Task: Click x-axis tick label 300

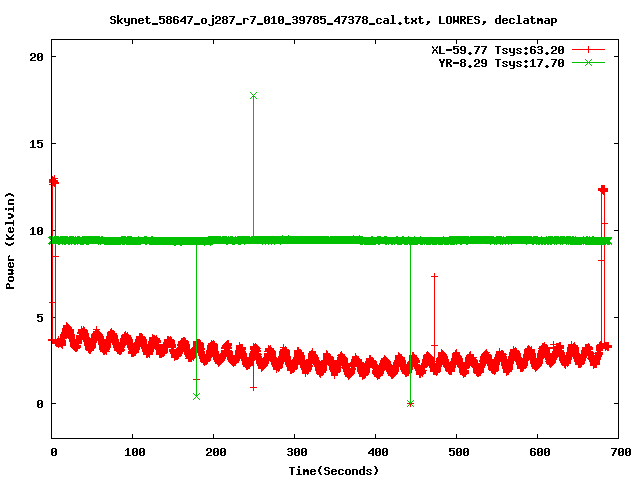Action: point(296,452)
